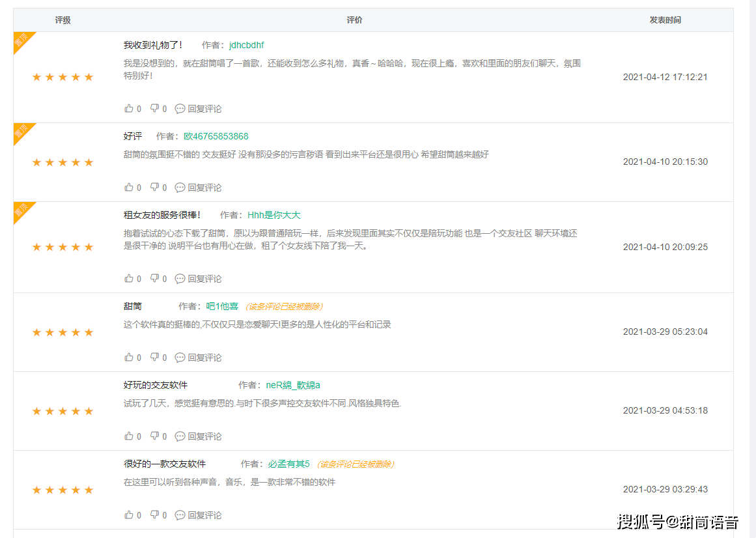This screenshot has width=756, height=538.
Task: Click the thumbs-down icon on 好评 review
Action: [x=154, y=187]
